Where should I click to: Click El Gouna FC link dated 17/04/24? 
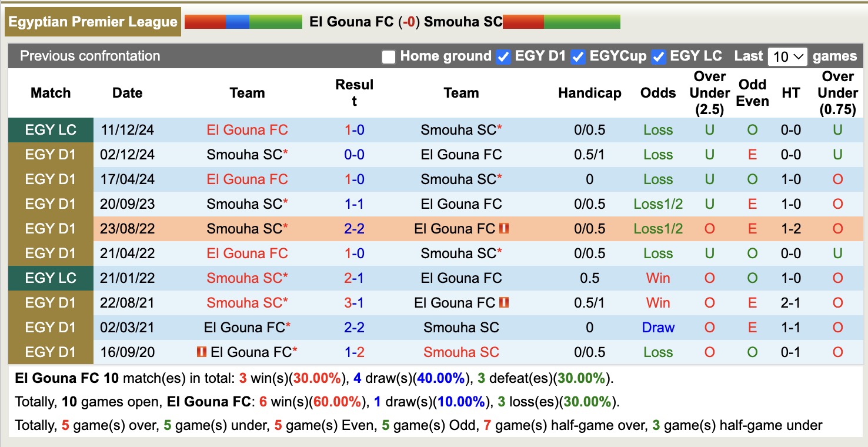[247, 179]
